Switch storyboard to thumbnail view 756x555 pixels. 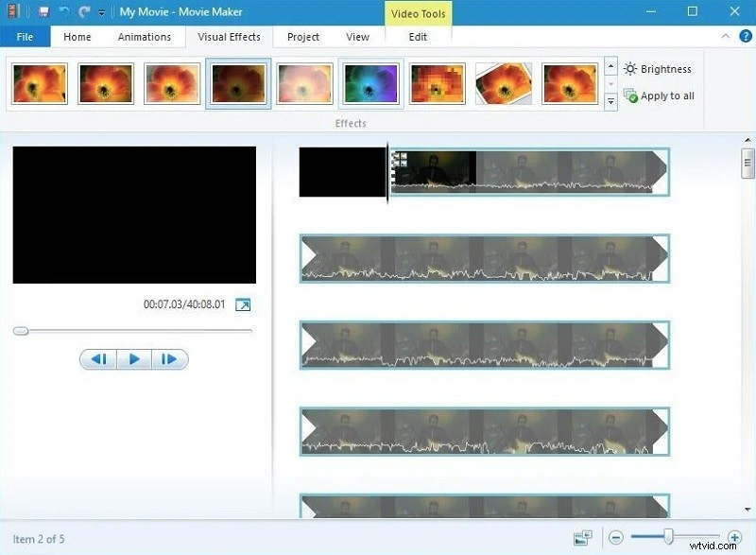(x=582, y=536)
